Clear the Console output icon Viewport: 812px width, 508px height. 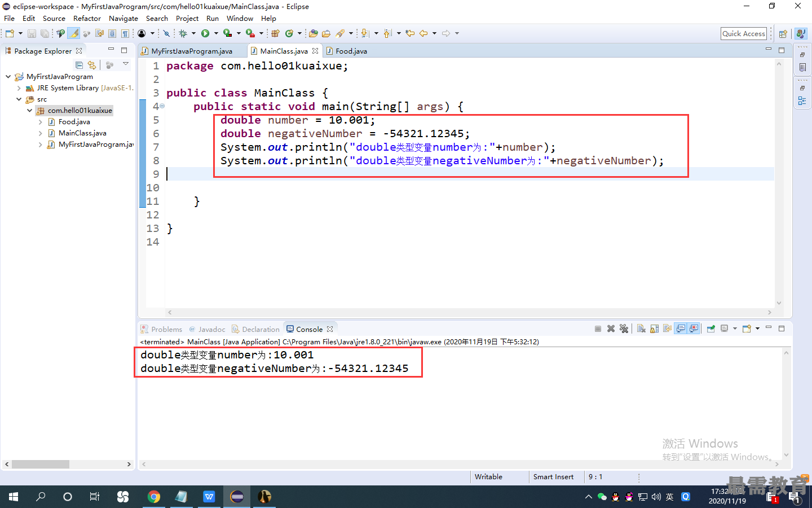(641, 329)
